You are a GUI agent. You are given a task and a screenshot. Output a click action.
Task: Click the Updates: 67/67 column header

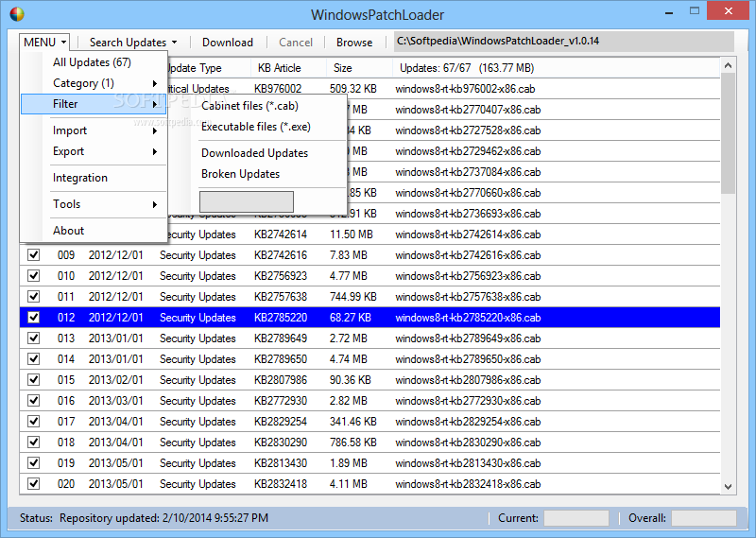[557, 68]
